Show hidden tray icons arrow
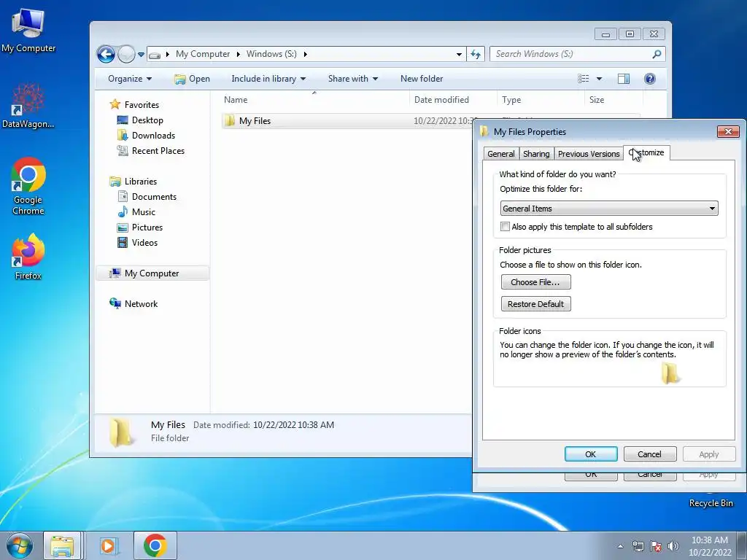The width and height of the screenshot is (747, 560). pos(620,546)
